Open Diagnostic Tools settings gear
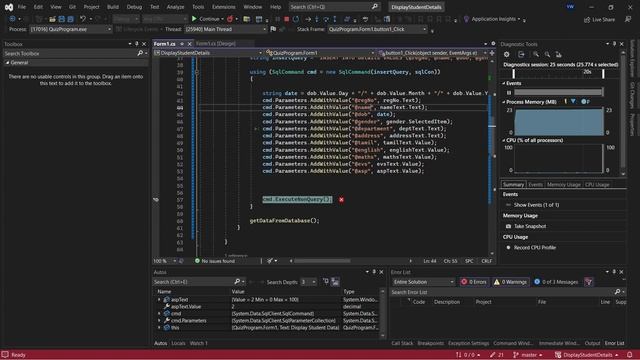Screen dimensions: 640x360 (x=507, y=54)
